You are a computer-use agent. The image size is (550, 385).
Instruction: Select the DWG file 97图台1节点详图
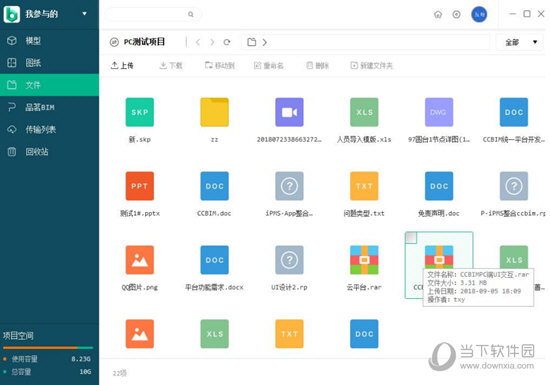point(439,112)
